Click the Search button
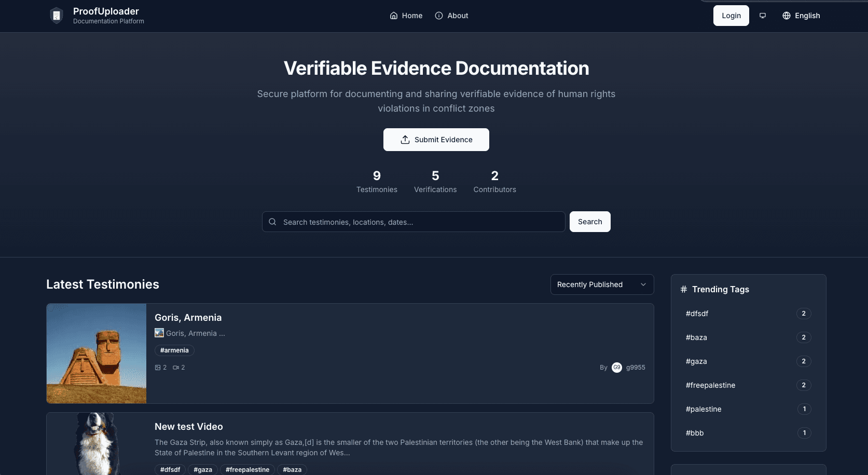The height and width of the screenshot is (475, 868). (x=589, y=222)
